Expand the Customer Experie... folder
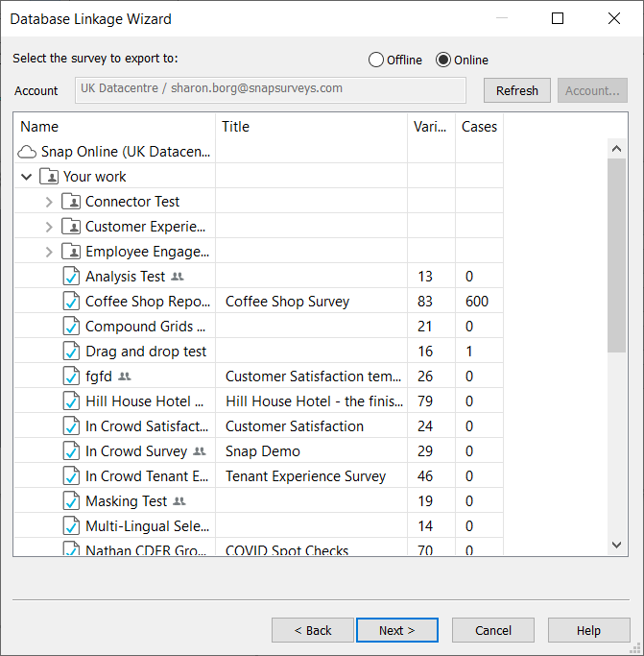This screenshot has width=644, height=656. pyautogui.click(x=49, y=228)
